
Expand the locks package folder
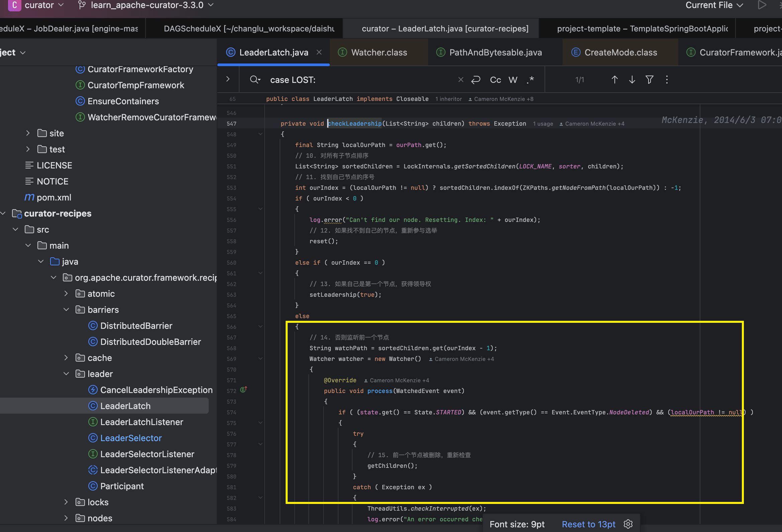[x=66, y=502]
